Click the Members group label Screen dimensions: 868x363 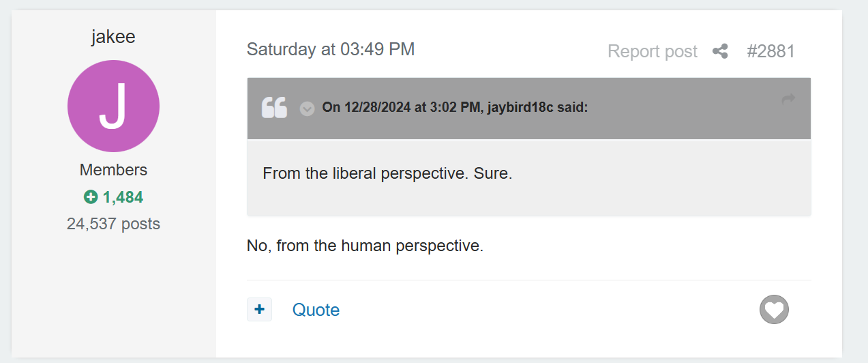pos(113,170)
